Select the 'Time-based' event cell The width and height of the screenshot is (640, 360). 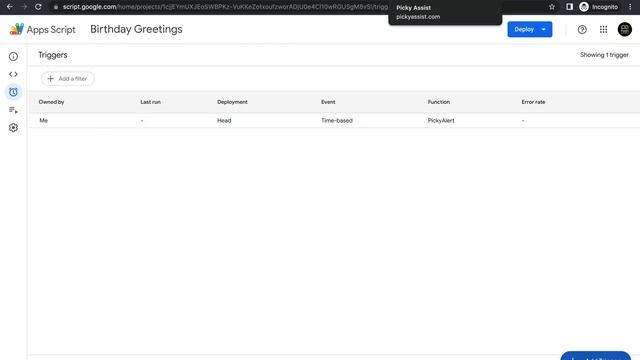337,120
